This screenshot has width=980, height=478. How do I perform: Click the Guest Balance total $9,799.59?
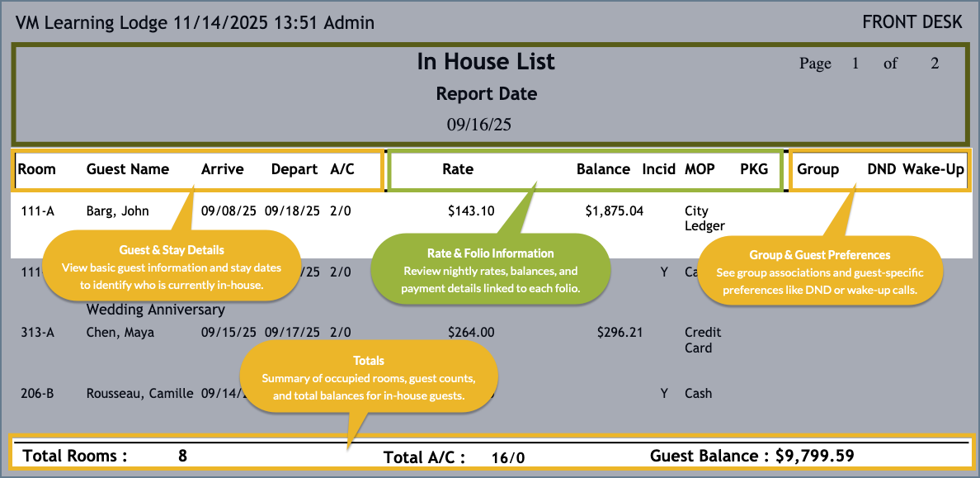(751, 456)
